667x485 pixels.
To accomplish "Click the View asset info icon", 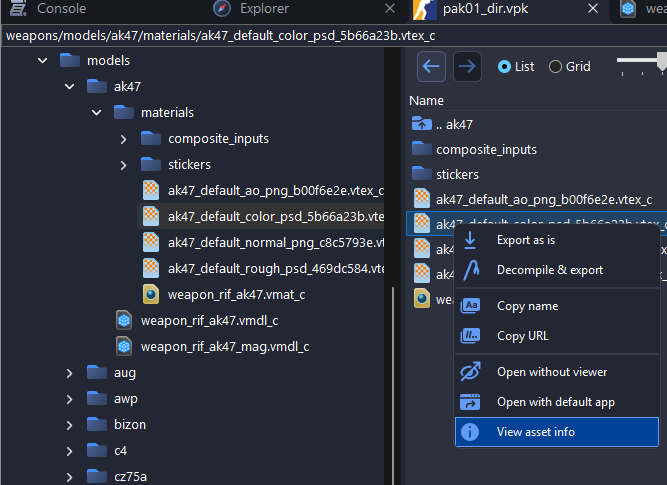I will [x=470, y=432].
